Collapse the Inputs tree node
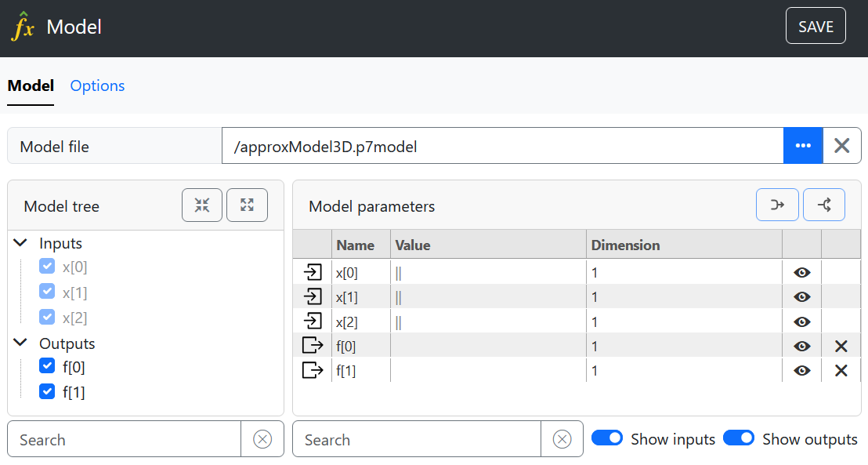Screen dimensions: 868x465 (x=20, y=244)
